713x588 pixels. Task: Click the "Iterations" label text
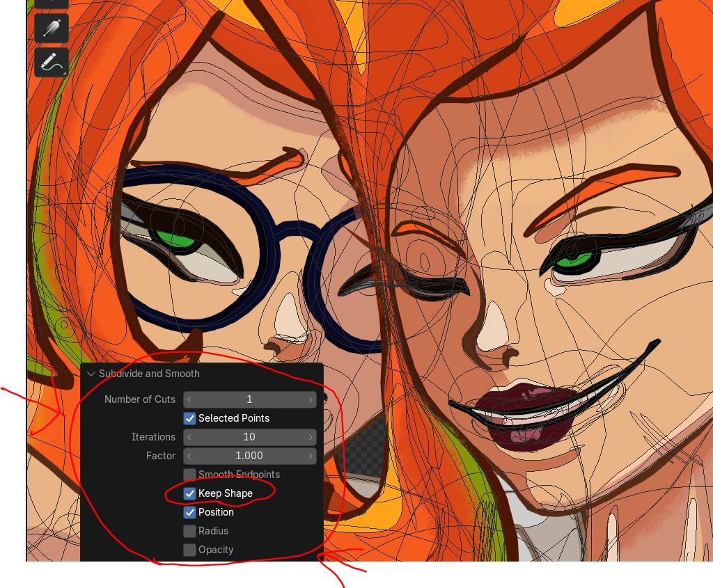[153, 437]
